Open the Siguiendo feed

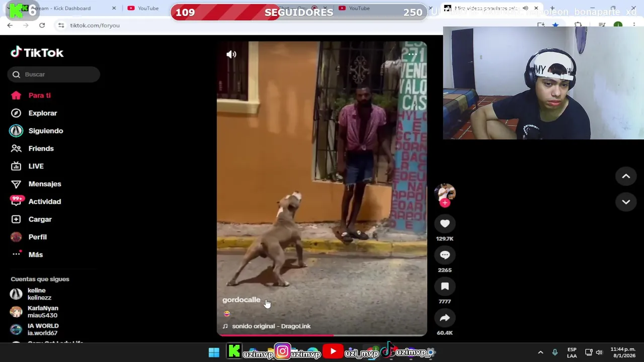coord(46,131)
